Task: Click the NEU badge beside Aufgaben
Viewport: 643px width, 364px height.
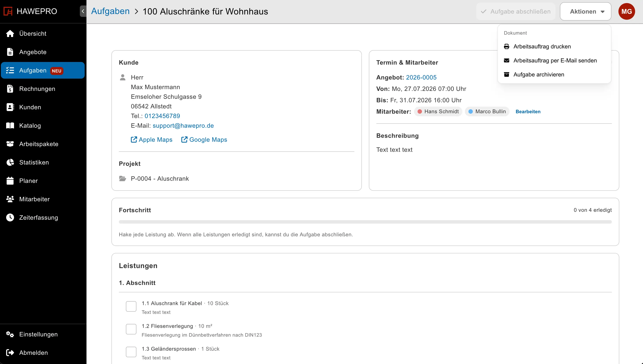Action: (x=57, y=71)
